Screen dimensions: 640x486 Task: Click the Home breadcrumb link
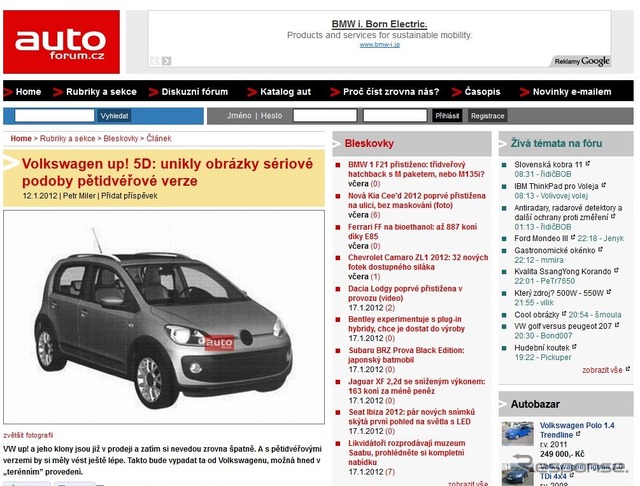21,138
